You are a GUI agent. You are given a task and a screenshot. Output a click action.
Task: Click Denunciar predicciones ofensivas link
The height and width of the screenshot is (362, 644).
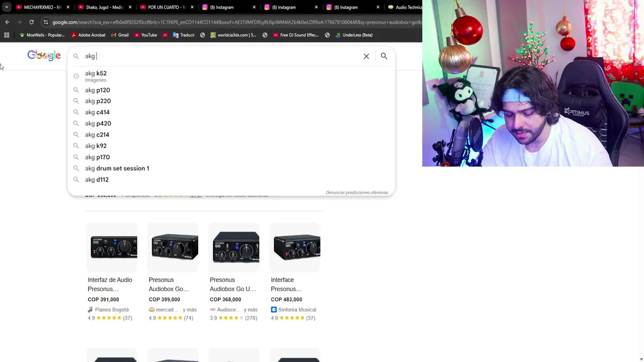357,193
